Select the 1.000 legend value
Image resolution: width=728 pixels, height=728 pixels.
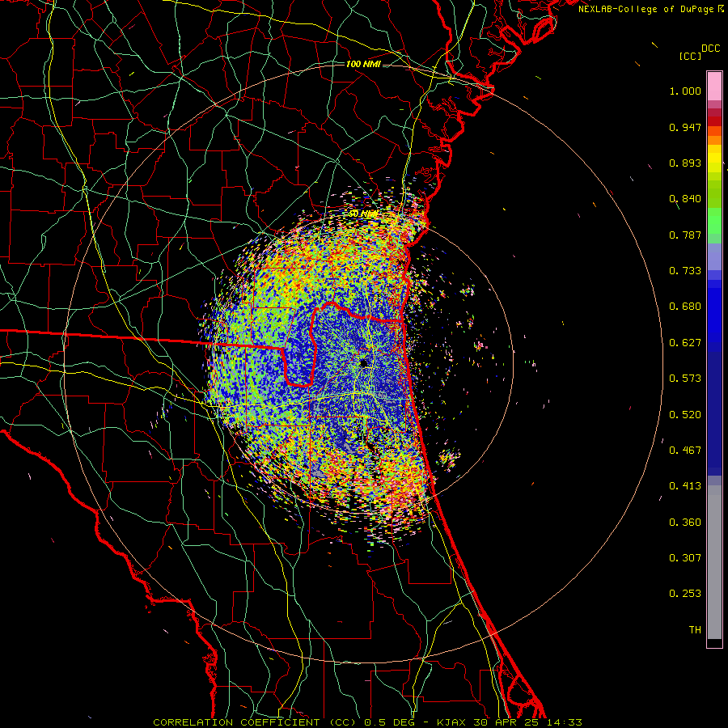point(685,91)
